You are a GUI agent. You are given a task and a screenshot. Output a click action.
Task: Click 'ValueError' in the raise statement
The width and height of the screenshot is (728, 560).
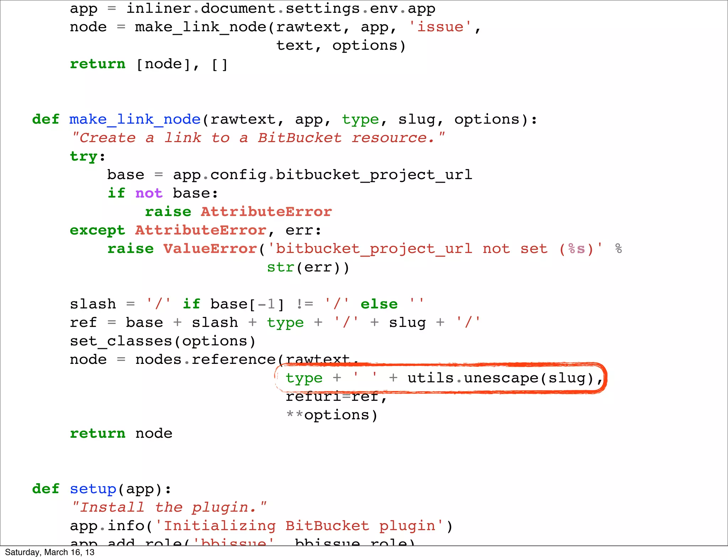[210, 249]
